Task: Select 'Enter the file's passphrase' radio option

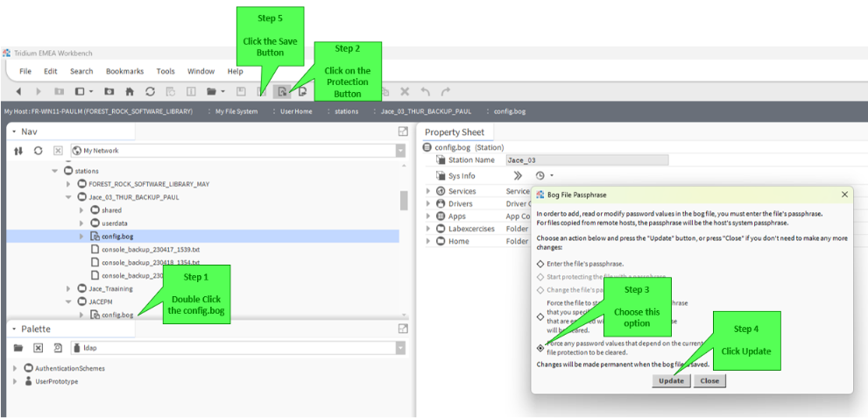Action: 540,264
